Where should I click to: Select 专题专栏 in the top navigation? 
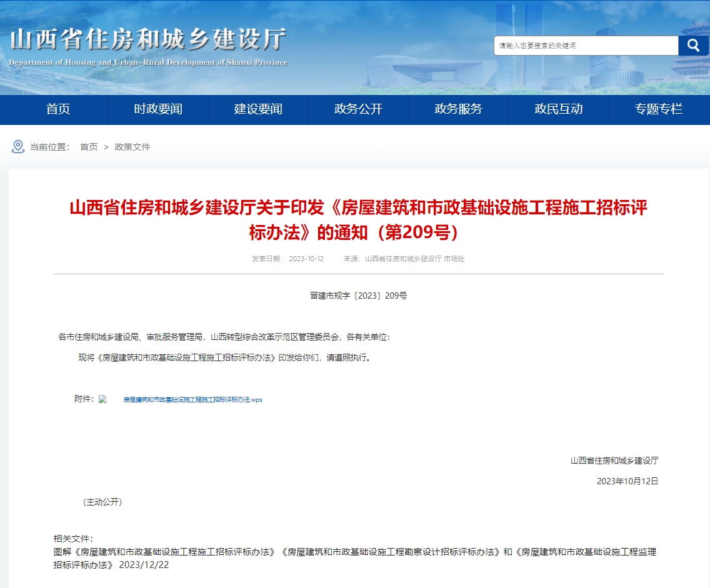coord(659,109)
